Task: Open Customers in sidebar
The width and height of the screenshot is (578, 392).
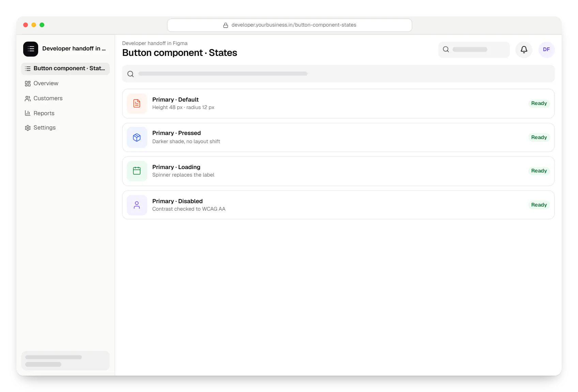Action: coord(65,99)
